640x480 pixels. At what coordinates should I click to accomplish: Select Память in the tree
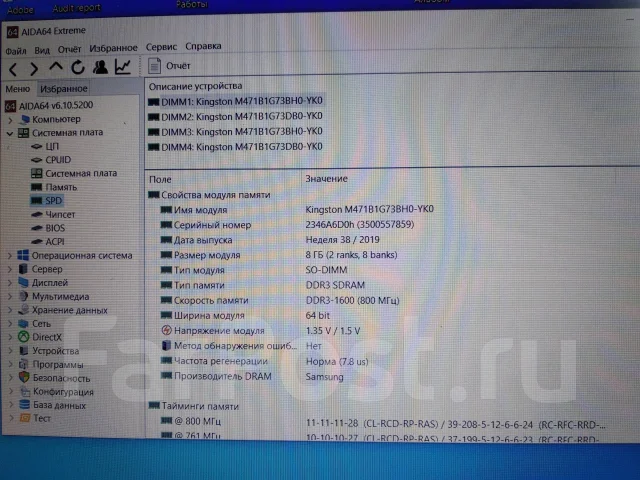54,187
